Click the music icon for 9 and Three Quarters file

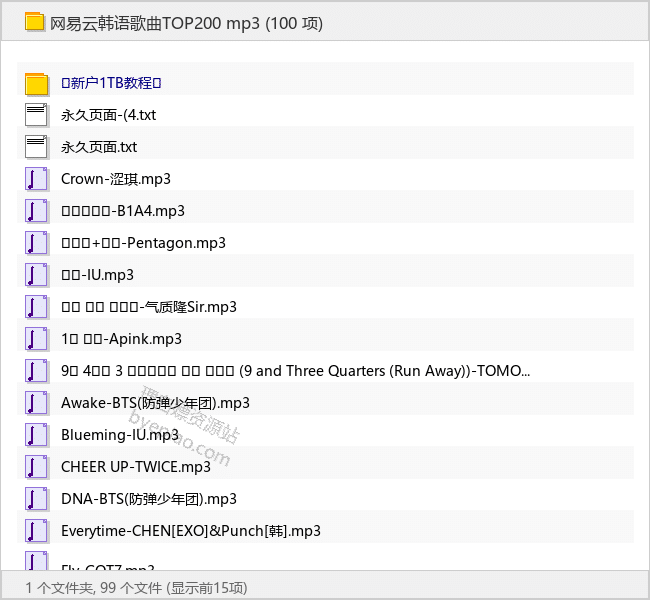point(36,371)
